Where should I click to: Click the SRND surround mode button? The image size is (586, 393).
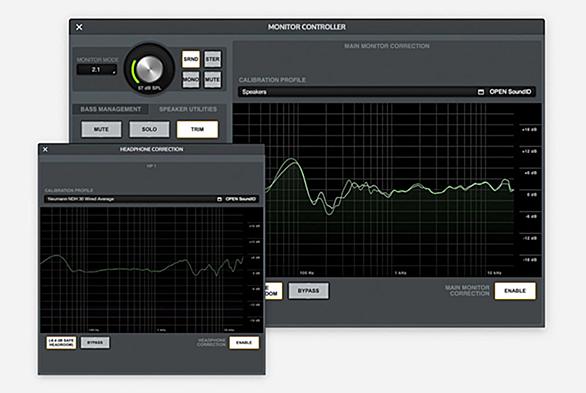click(x=191, y=59)
